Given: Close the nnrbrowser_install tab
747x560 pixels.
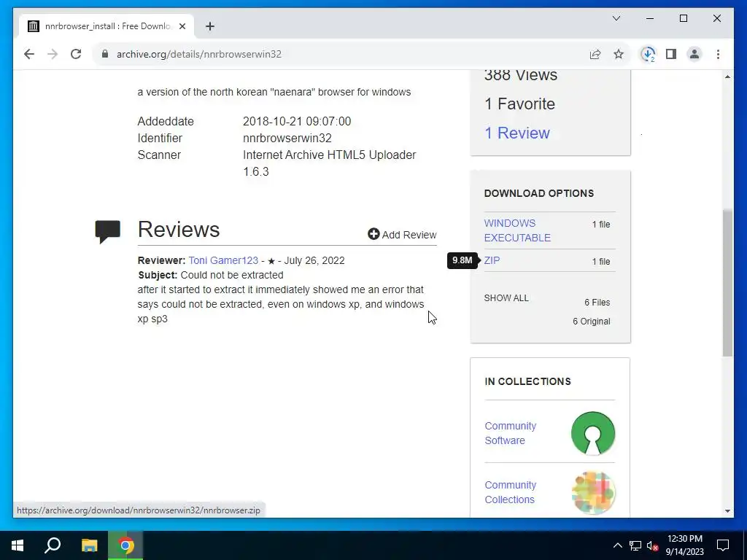Looking at the screenshot, I should [x=182, y=26].
